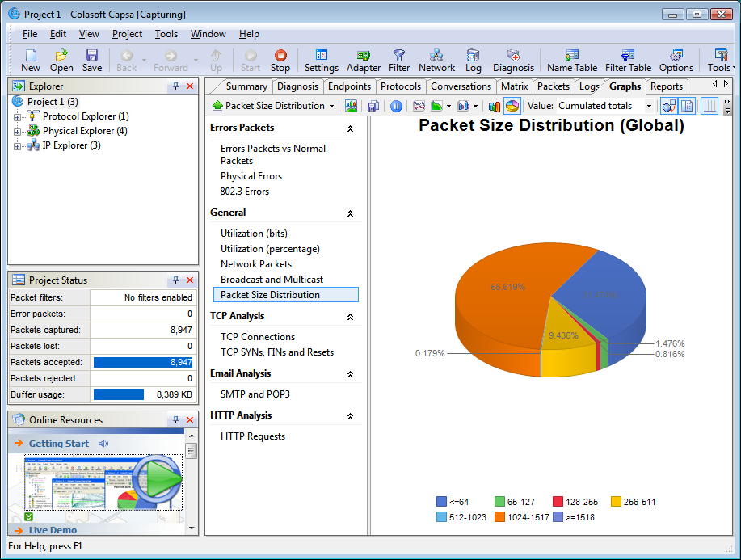
Task: Click Online Resources scrollbar down arrow
Action: [x=192, y=528]
